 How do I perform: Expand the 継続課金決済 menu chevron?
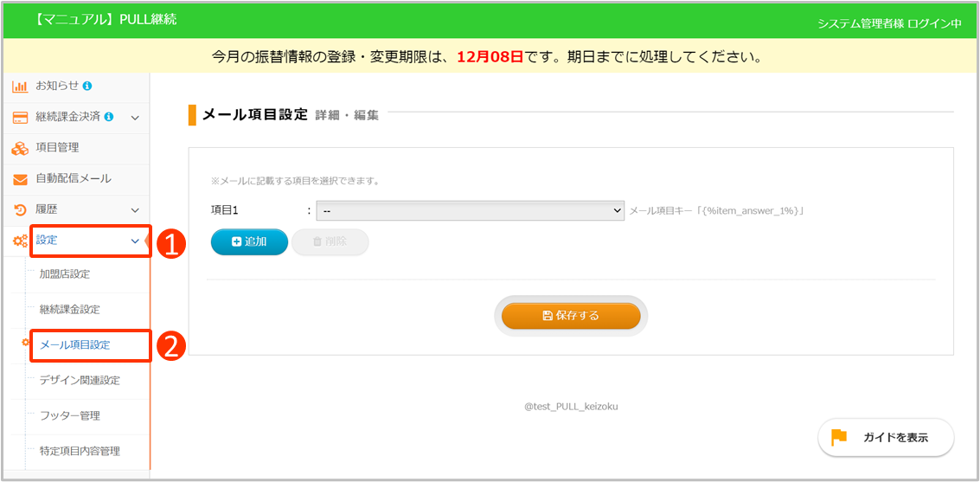[x=135, y=118]
